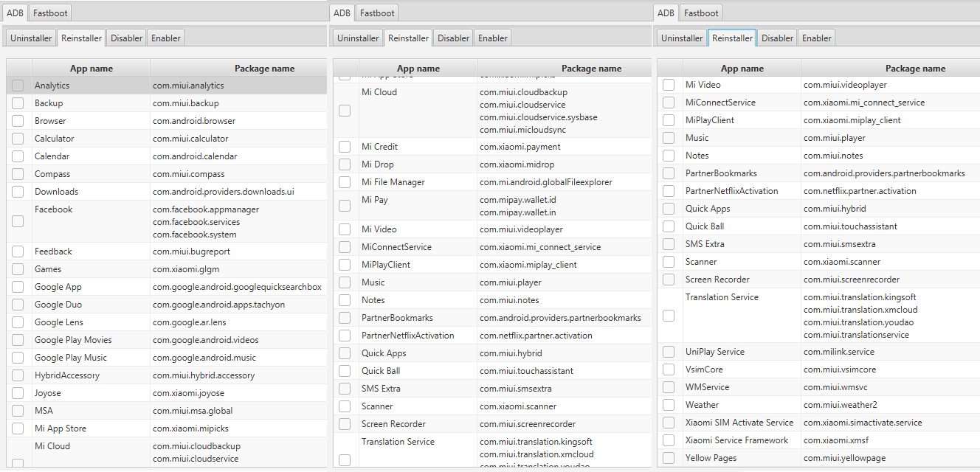Screen dimensions: 980x472
Task: Select the com.mi.android.globalFileexplorer package
Action: click(546, 182)
